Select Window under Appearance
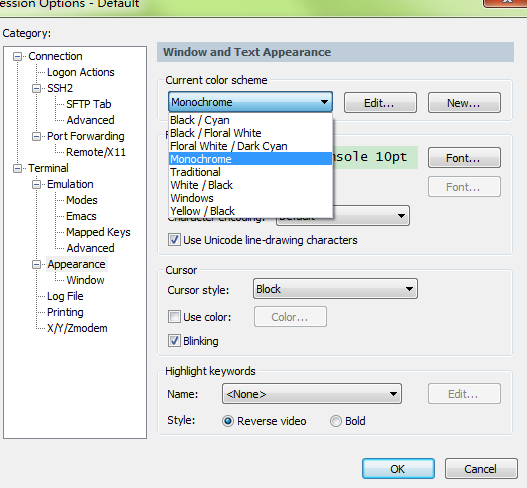 click(x=85, y=280)
